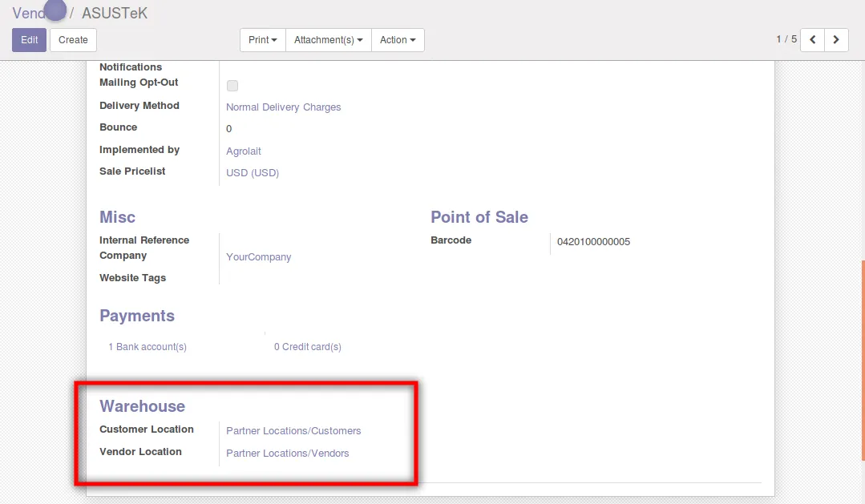The image size is (865, 504).
Task: Click the Misc section heading
Action: pos(118,217)
